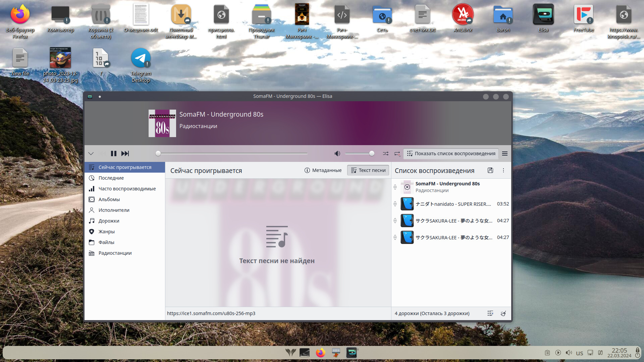
Task: Select the Текст песни tab
Action: tap(368, 170)
